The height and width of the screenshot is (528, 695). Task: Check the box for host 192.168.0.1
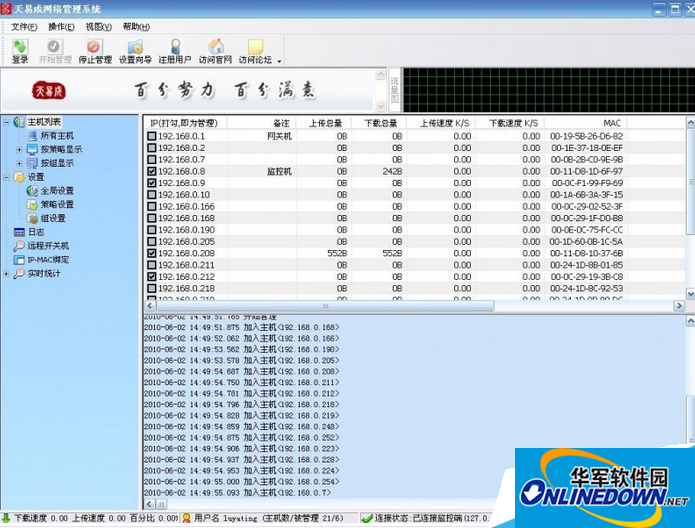pyautogui.click(x=152, y=136)
